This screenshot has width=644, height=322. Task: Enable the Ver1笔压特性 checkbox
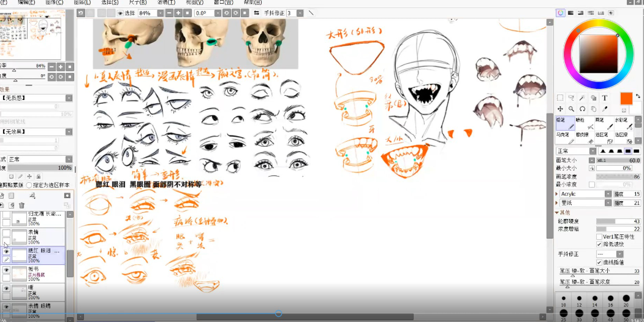[599, 237]
